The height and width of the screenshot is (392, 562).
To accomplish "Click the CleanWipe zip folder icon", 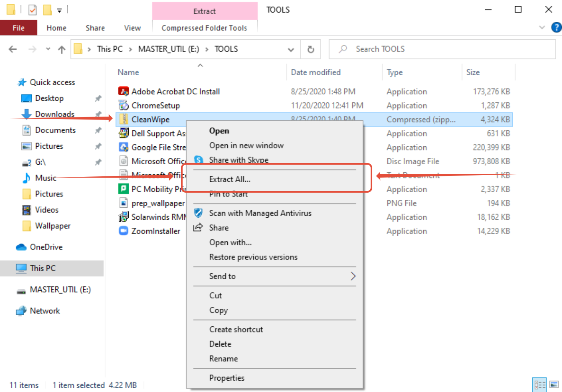I will click(x=123, y=119).
